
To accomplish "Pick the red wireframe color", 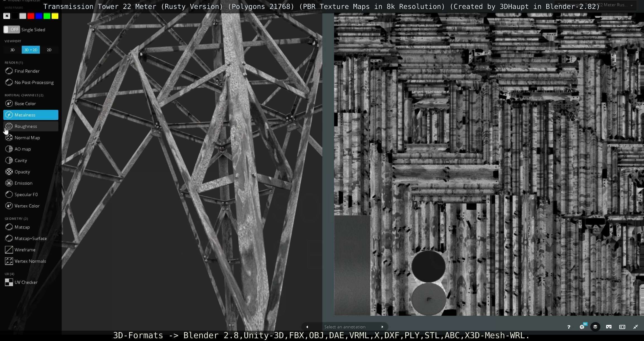I will click(31, 16).
